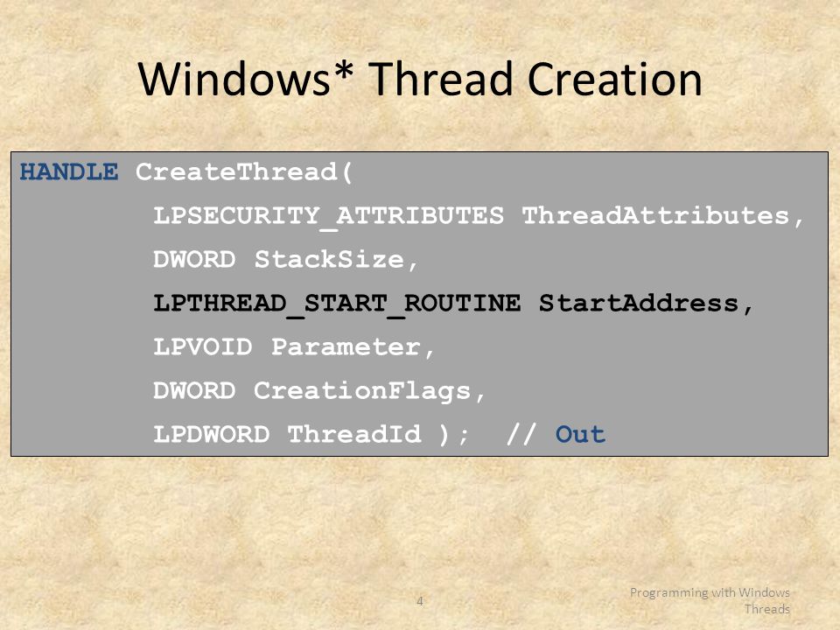Screen dimensions: 840x630
Task: Click the slide title 'Windows* Thread Creation'
Action: tap(420, 80)
